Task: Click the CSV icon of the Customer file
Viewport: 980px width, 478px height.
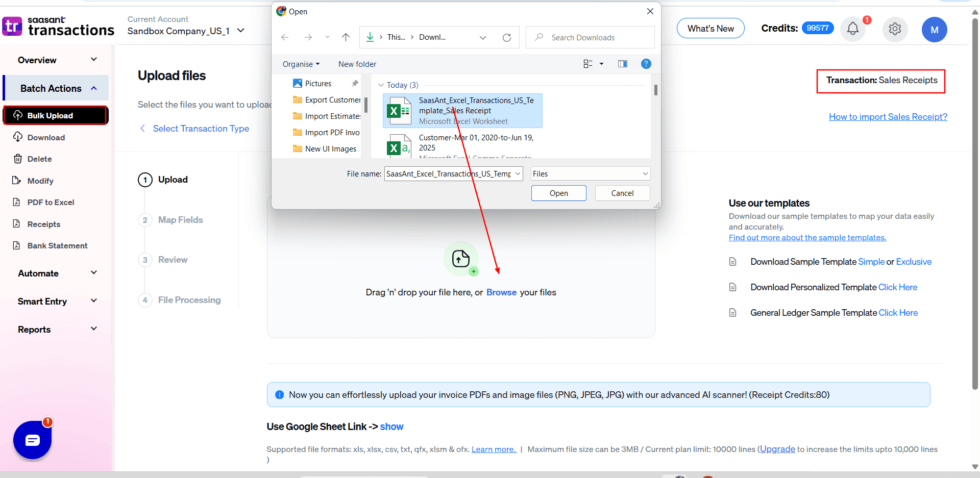Action: click(x=399, y=145)
